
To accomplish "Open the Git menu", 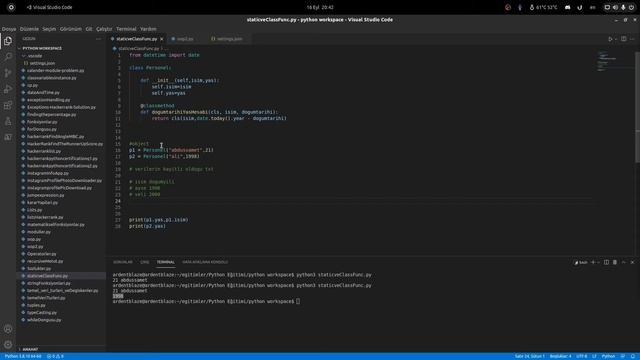I will (89, 29).
